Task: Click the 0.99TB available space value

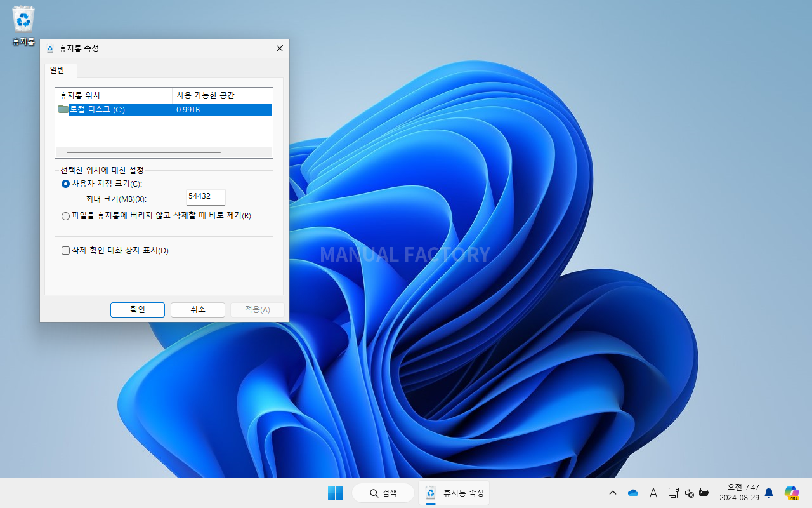Action: point(188,109)
